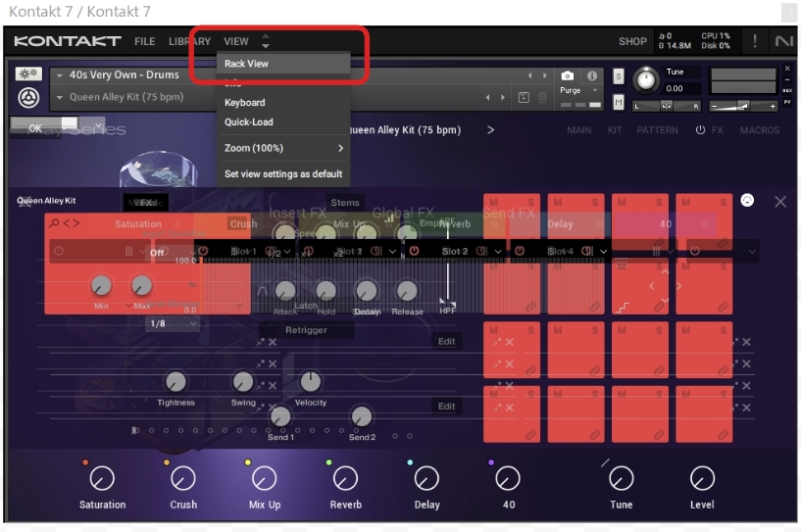Click next-kit chevron after Queen Alley Kit title

click(490, 130)
